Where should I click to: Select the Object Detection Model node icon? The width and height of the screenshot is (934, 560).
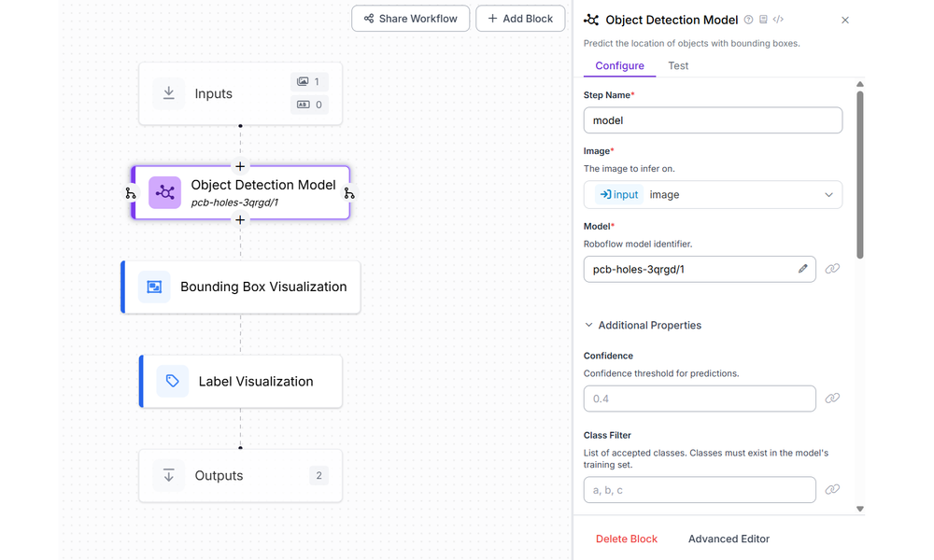(x=164, y=192)
